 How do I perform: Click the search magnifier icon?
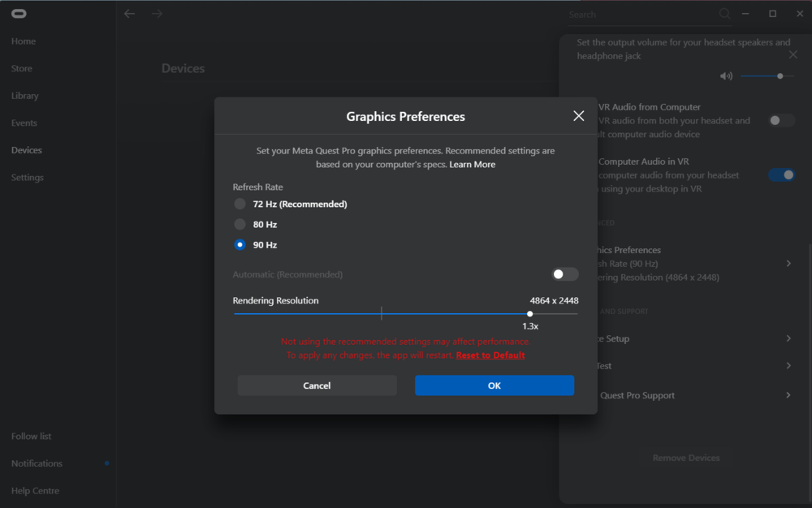(724, 14)
